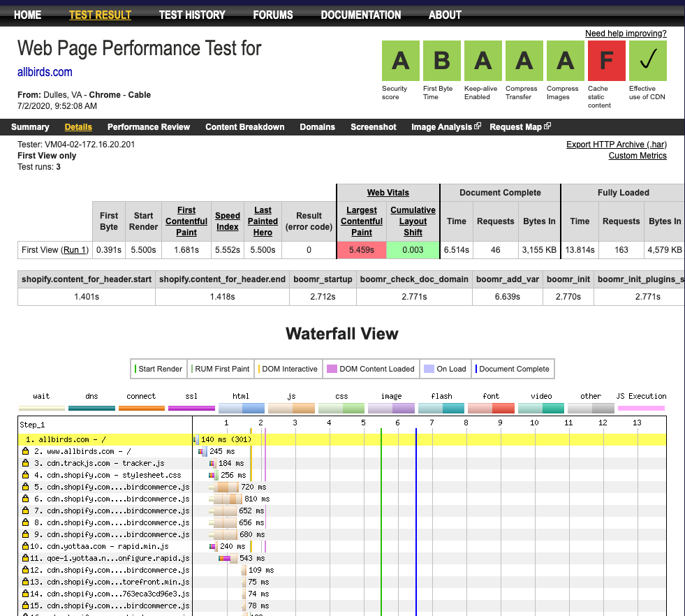Viewport: 685px width, 616px height.
Task: Click the 'Need help improving?' link
Action: coord(626,34)
